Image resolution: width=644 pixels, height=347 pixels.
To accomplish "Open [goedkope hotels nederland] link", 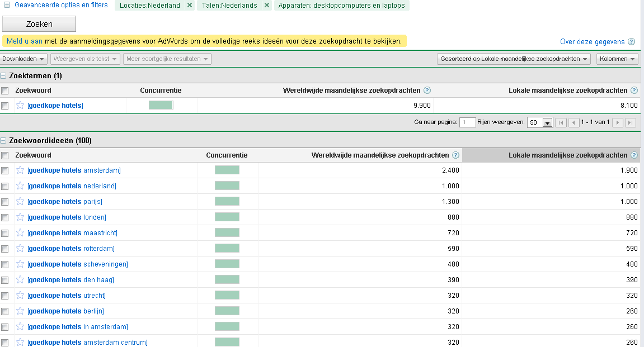I will [x=72, y=186].
